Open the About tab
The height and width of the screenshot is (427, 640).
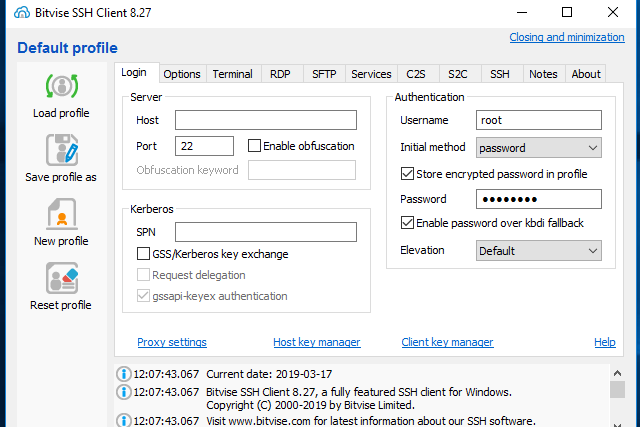tap(586, 74)
